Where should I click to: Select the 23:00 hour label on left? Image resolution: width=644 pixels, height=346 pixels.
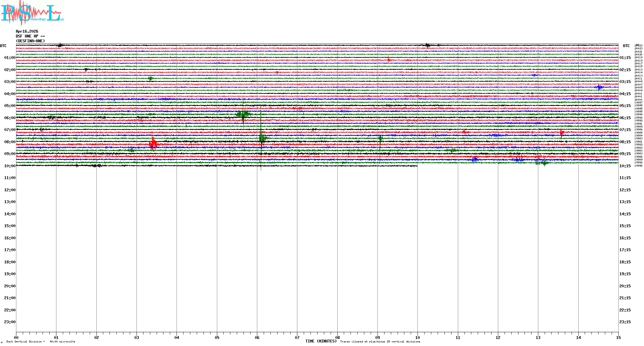tap(10, 322)
